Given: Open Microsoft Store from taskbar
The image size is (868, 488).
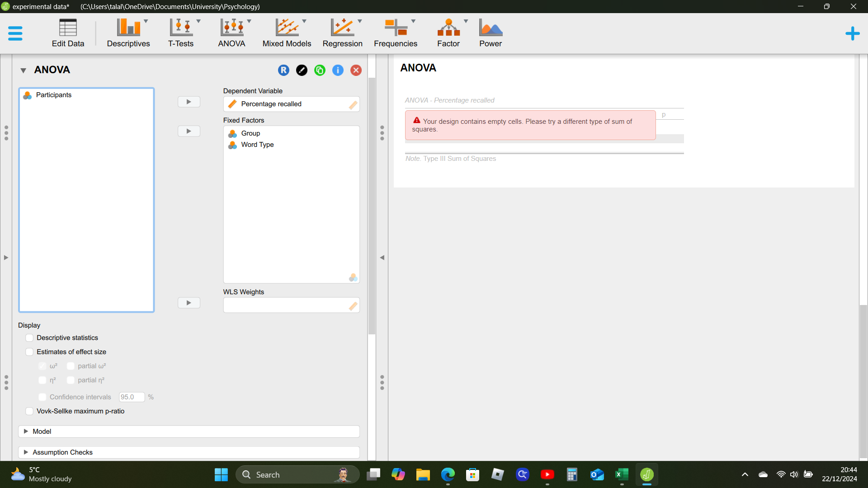Looking at the screenshot, I should click(473, 474).
